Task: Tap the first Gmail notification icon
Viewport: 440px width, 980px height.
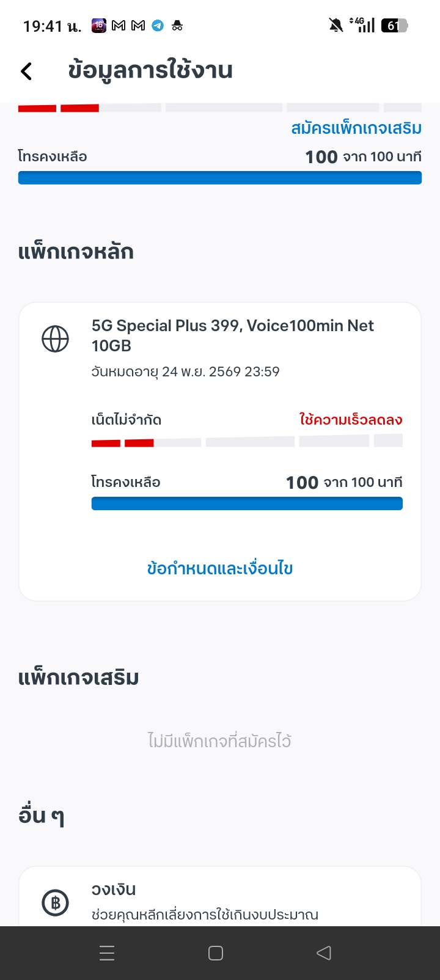Action: [119, 26]
